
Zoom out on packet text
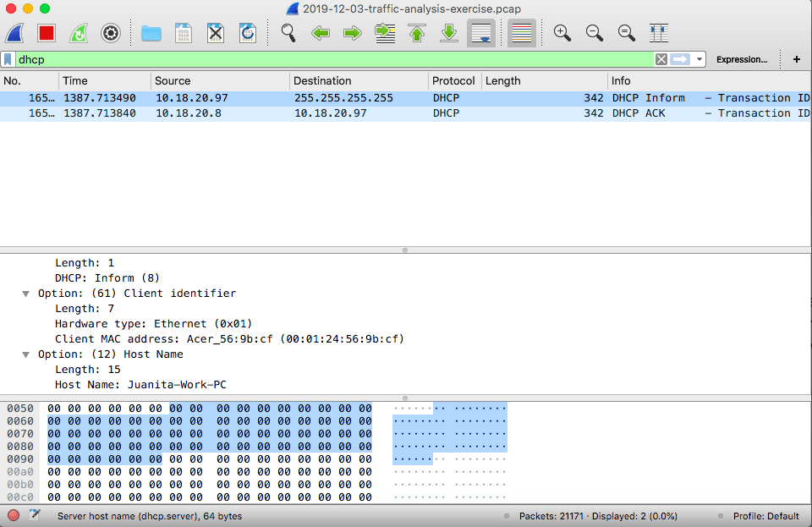[595, 33]
